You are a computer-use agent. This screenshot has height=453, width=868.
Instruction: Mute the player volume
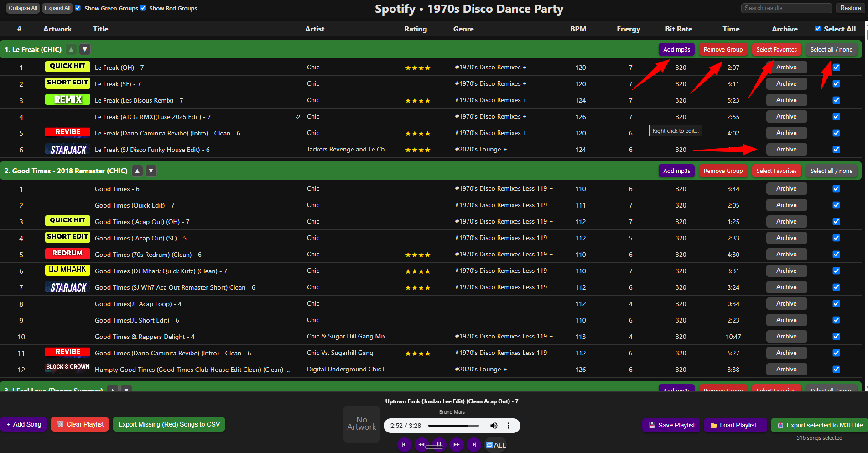click(494, 425)
